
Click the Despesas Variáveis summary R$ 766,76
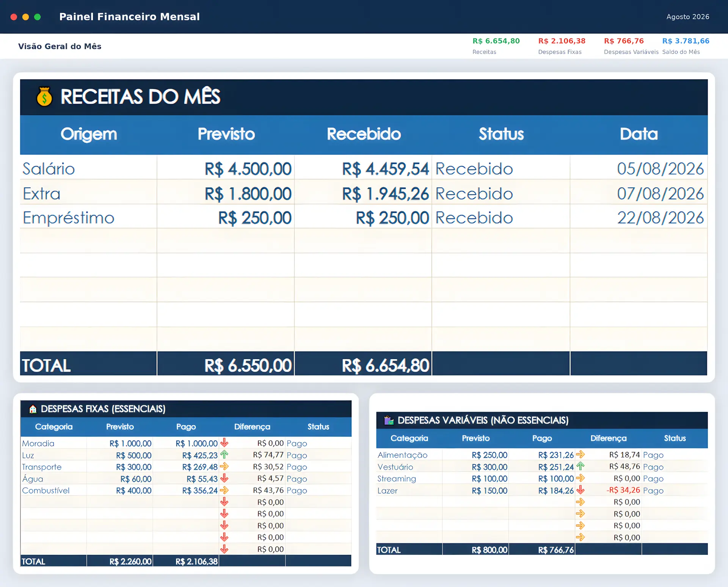[624, 41]
